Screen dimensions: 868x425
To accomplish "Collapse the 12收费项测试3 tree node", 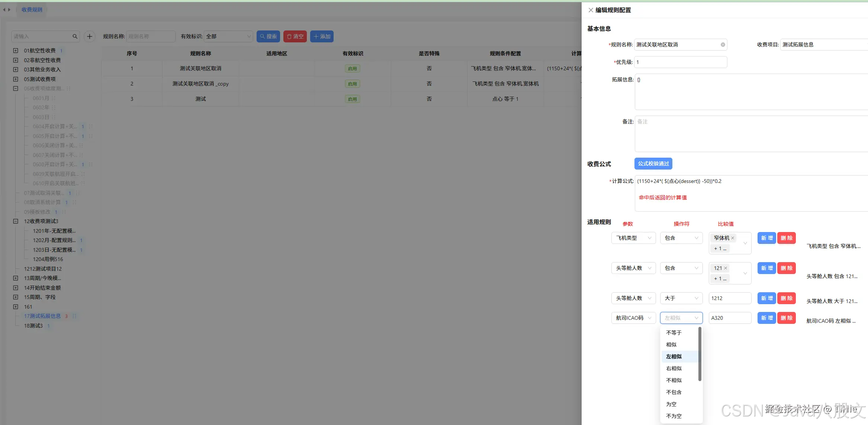I will pyautogui.click(x=16, y=221).
